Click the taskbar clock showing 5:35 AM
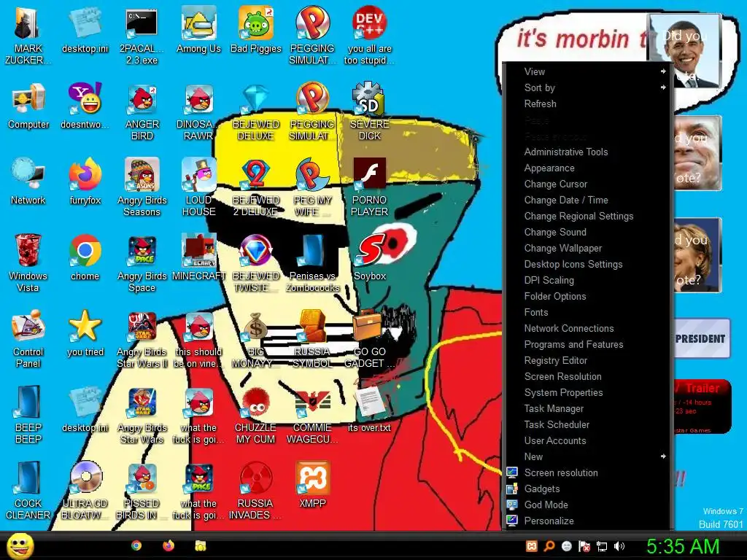The height and width of the screenshot is (560, 747). coord(683,546)
